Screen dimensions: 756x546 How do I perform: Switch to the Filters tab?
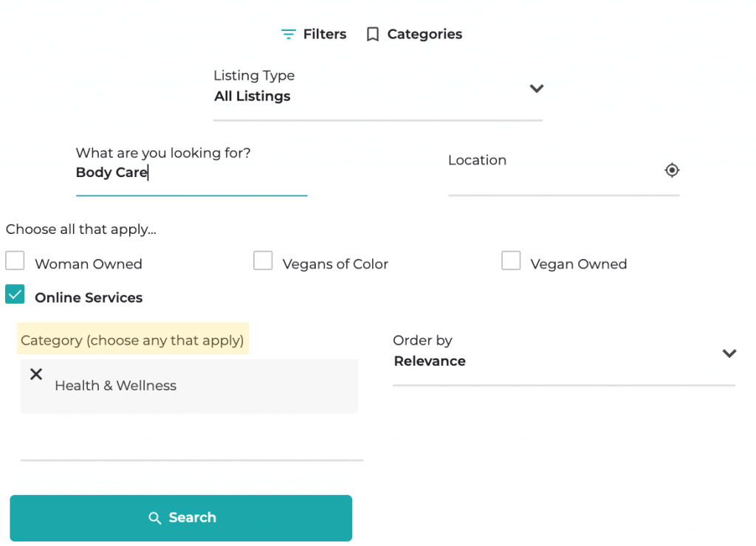pos(324,35)
